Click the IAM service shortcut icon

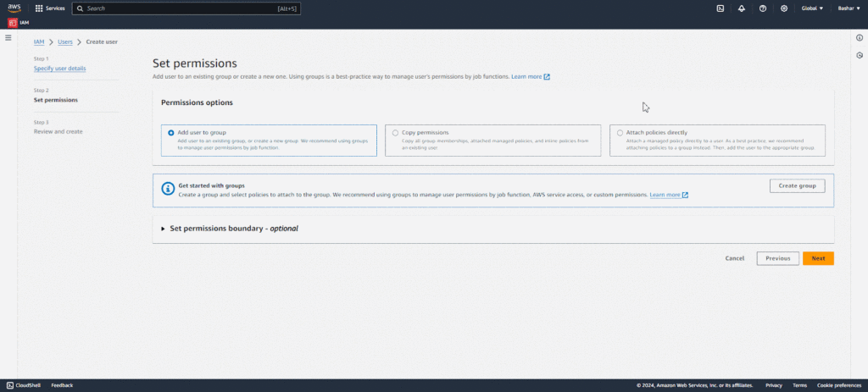coord(13,23)
